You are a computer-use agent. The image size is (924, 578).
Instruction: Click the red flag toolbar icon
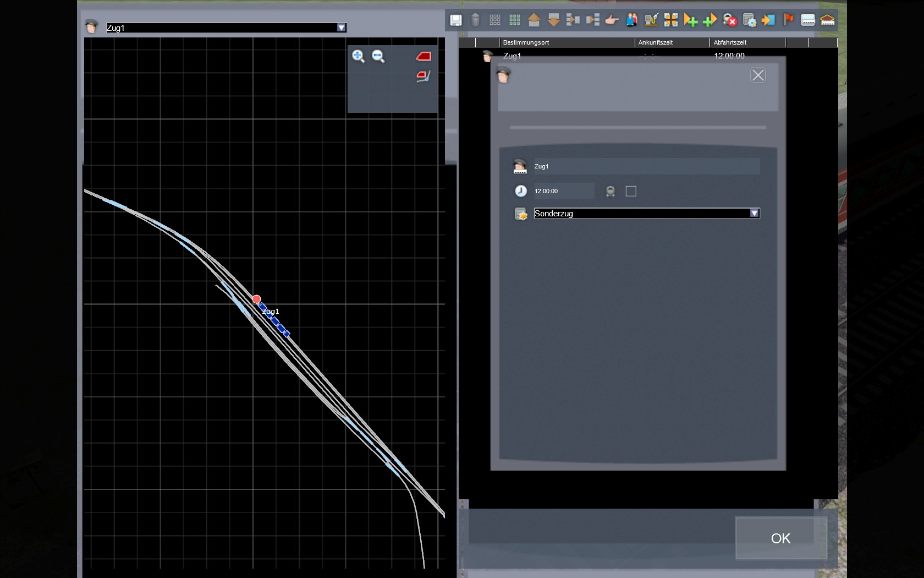pyautogui.click(x=788, y=20)
